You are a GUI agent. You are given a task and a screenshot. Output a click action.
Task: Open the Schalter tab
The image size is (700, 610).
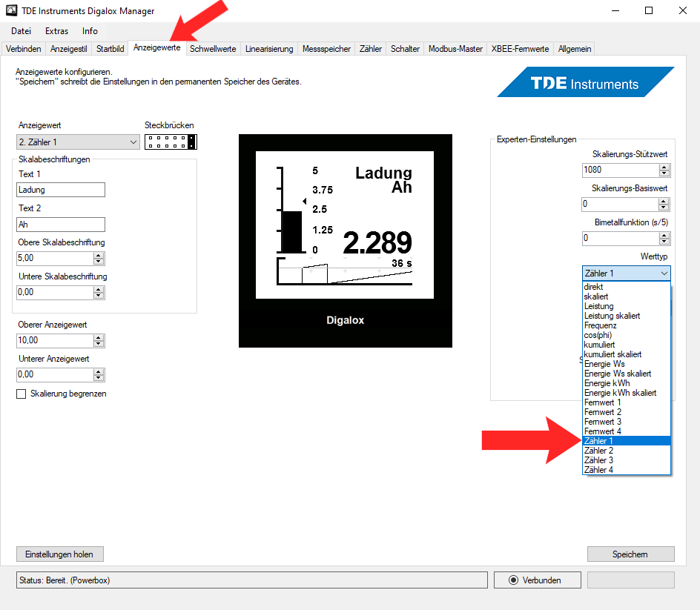(x=405, y=49)
